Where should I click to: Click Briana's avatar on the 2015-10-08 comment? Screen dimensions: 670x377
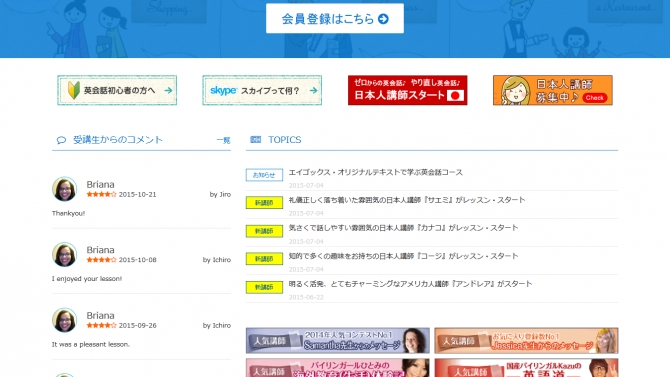tap(64, 254)
